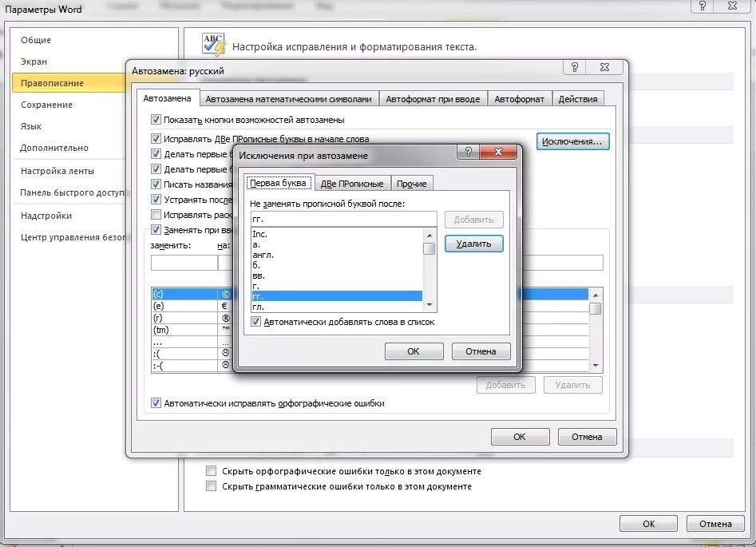
Task: Switch to ДВе ПРописные tab
Action: click(x=352, y=184)
